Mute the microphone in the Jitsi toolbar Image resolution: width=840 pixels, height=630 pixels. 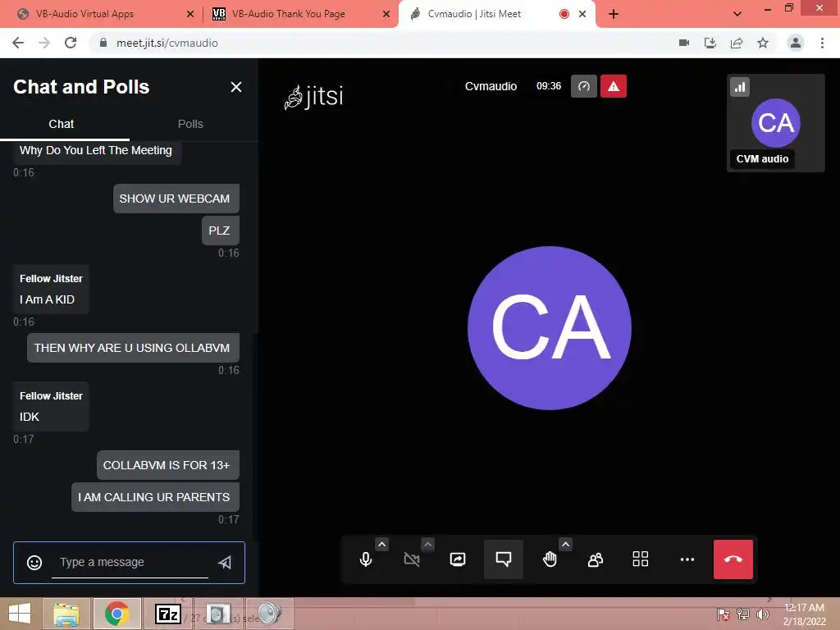pos(366,559)
